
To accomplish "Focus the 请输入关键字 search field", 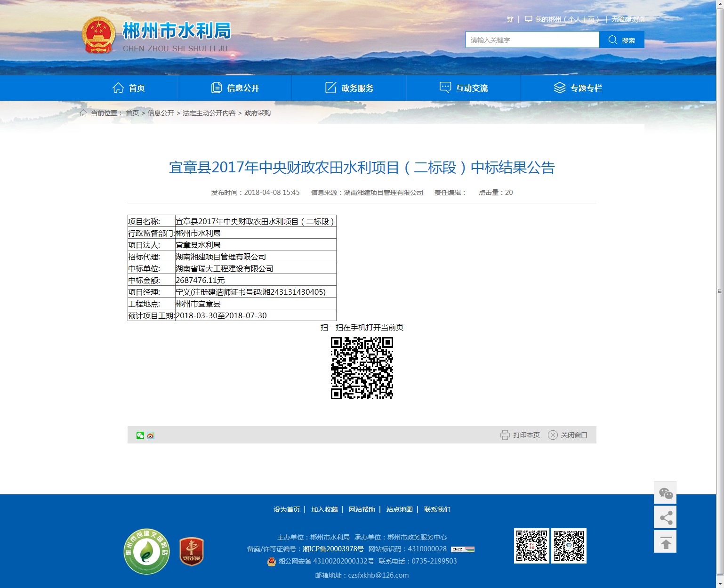I will [532, 40].
